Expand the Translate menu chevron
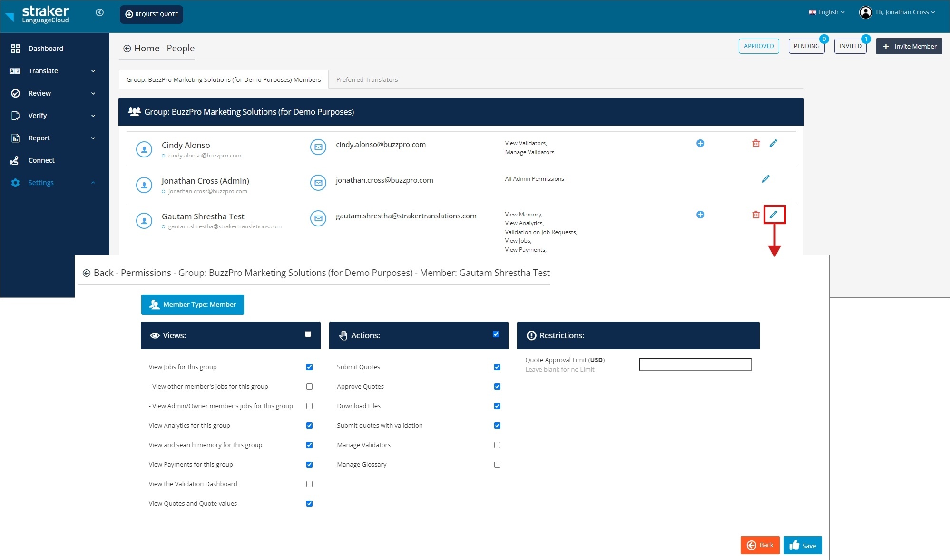The height and width of the screenshot is (560, 950). point(93,71)
